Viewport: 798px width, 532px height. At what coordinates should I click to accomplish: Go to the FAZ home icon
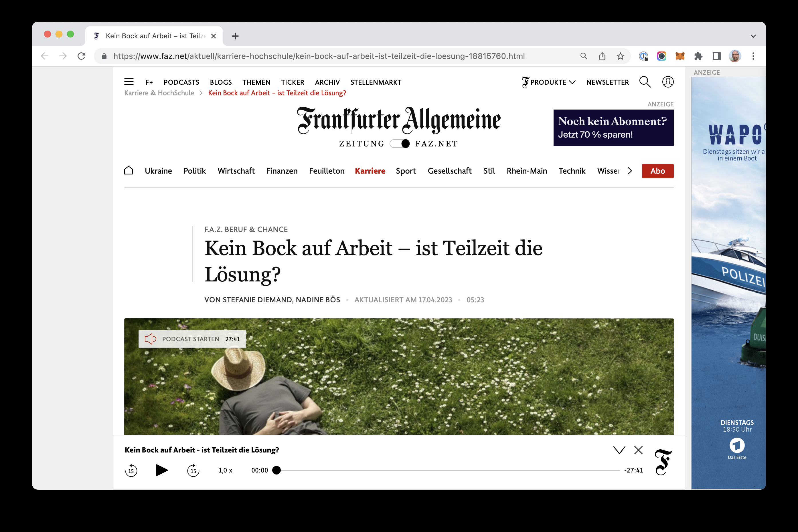129,171
